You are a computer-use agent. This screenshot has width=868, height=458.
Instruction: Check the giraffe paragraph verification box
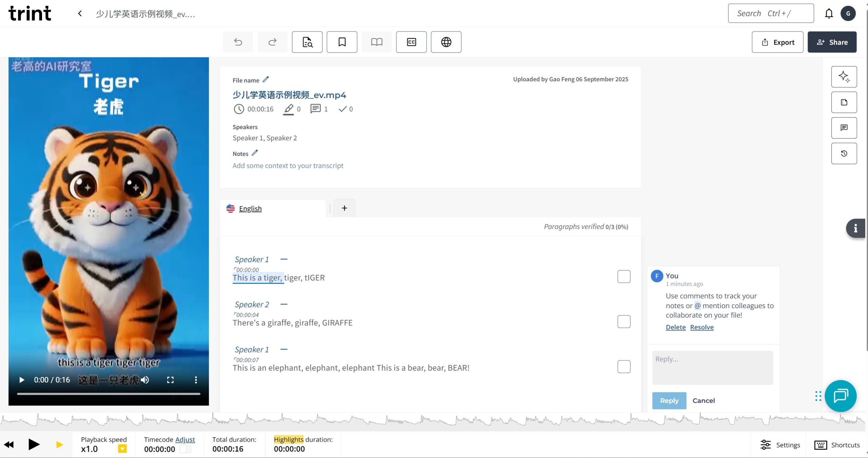coord(624,322)
